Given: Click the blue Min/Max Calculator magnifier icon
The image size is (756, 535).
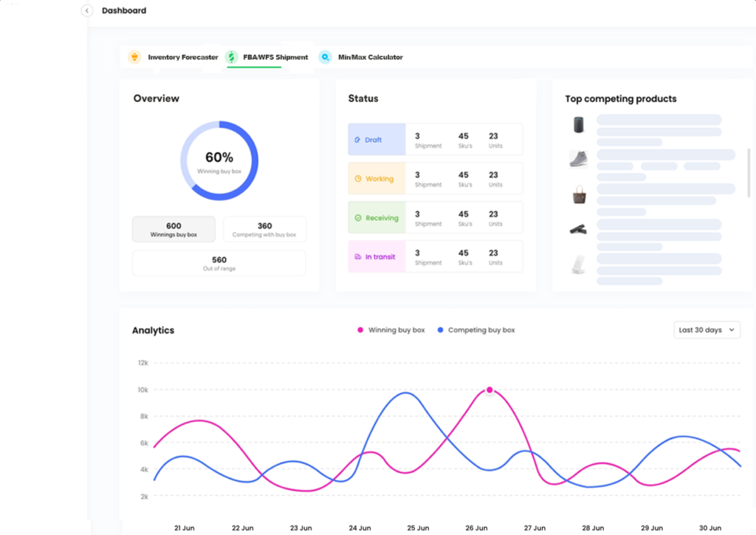Looking at the screenshot, I should click(325, 56).
